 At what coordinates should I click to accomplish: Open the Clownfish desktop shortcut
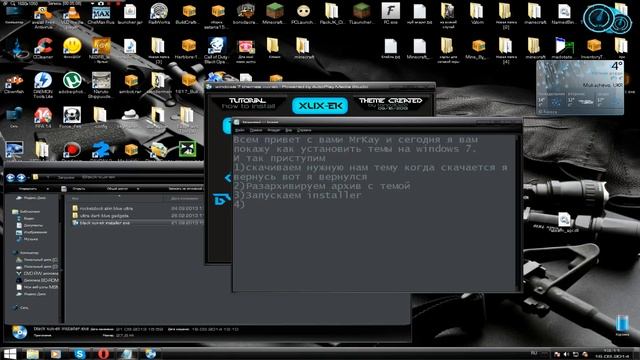(x=14, y=84)
